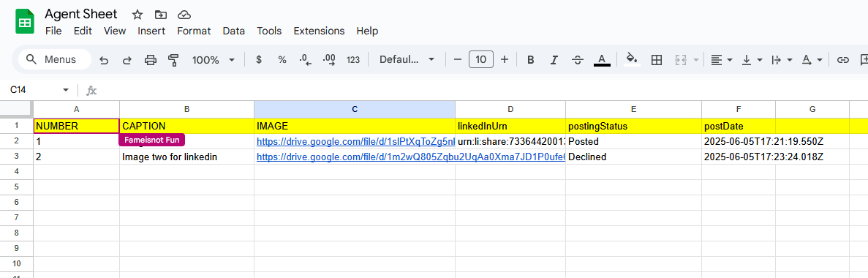Screen dimensions: 868x278
Task: Open the Help menu
Action: click(367, 31)
